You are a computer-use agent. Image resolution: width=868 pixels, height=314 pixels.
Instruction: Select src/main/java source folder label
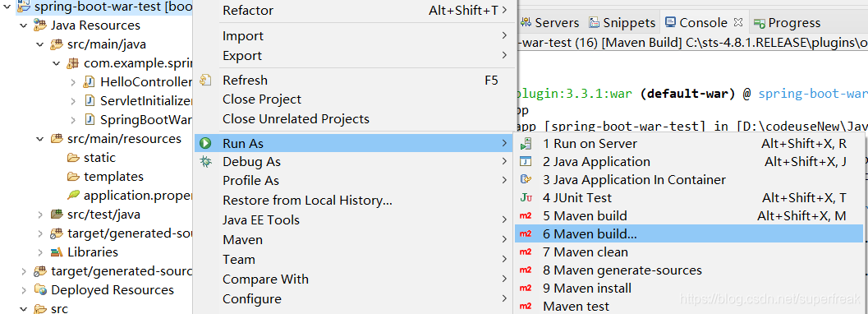(x=107, y=44)
